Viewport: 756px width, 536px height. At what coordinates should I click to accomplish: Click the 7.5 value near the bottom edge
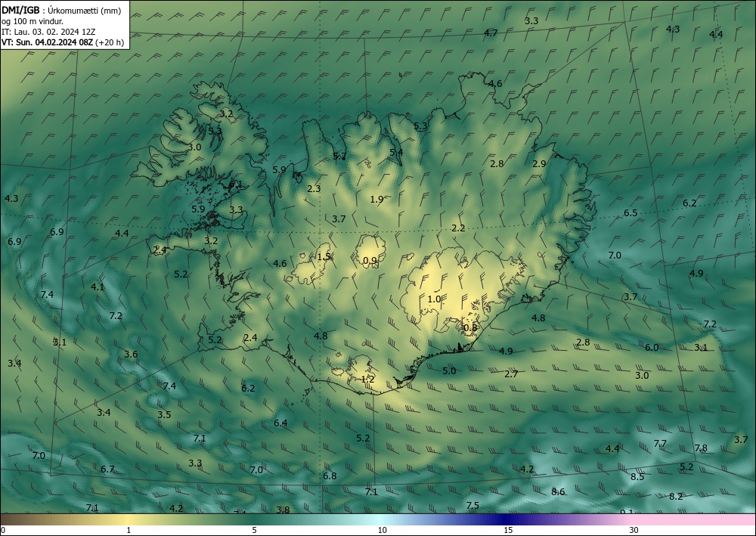(472, 505)
